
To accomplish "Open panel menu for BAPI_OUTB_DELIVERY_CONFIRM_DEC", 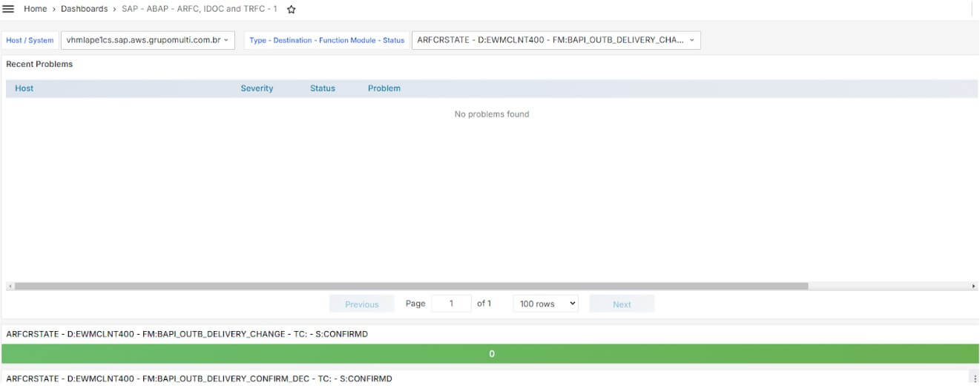I will point(975,379).
